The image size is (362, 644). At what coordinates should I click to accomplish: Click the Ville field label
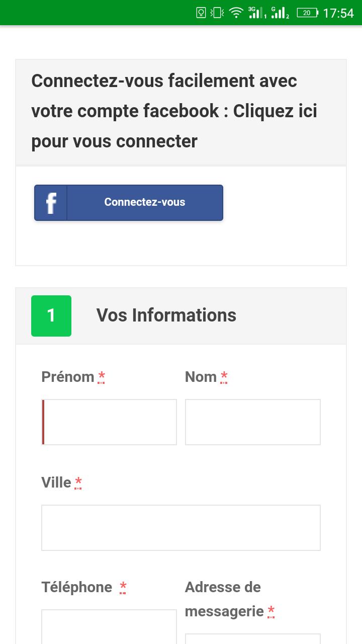56,482
